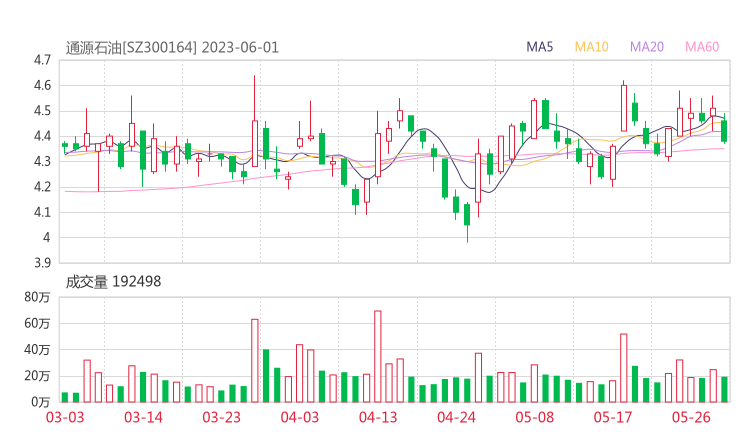Click the MA10 legend label
The width and height of the screenshot is (740, 440).
click(x=591, y=47)
